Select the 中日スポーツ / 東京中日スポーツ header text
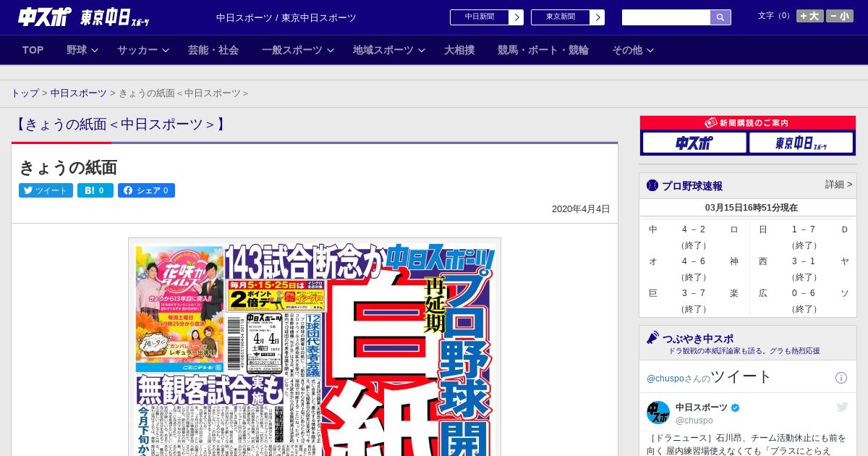This screenshot has width=868, height=456. pos(286,17)
